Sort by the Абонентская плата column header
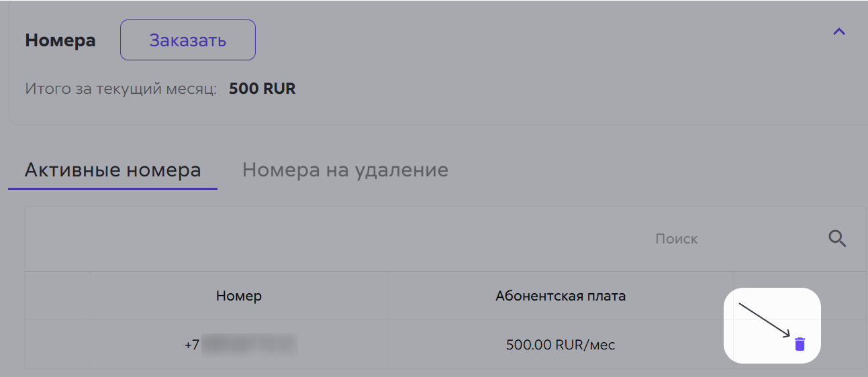This screenshot has height=377, width=868. click(561, 296)
